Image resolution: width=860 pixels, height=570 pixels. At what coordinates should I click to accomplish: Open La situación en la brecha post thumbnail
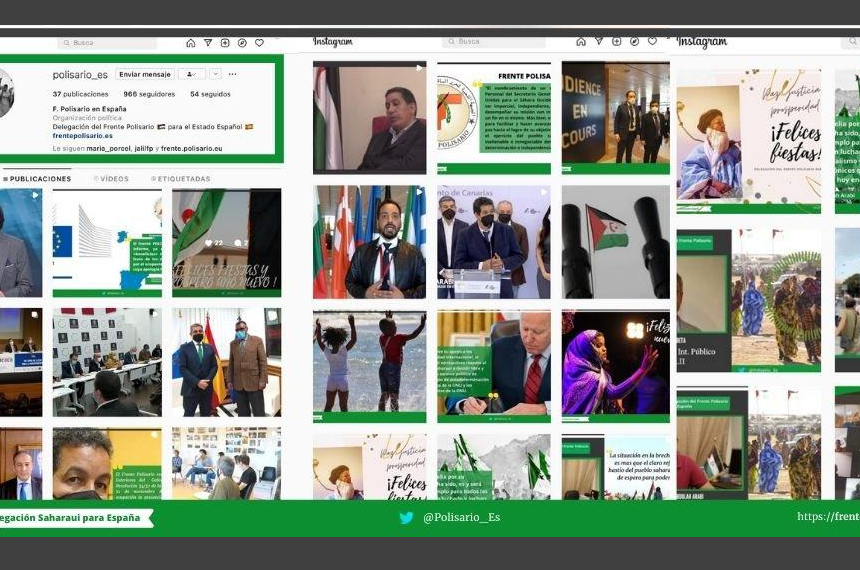coord(615,467)
